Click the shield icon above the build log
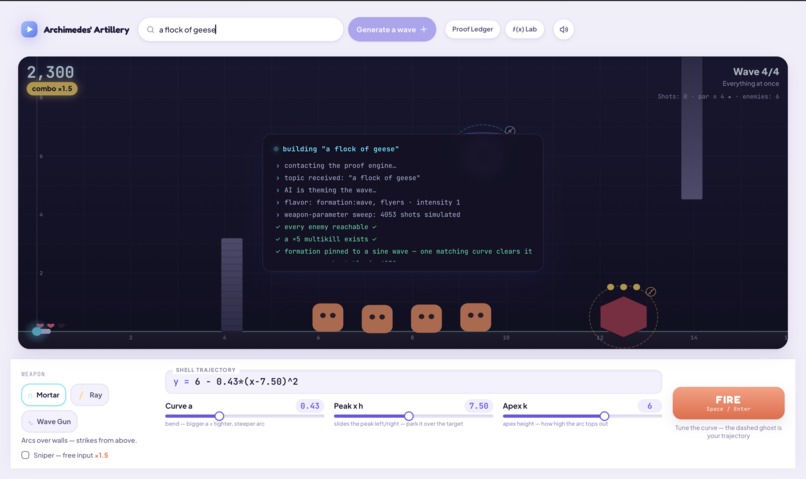Viewport: 806px width, 479px height. (x=509, y=131)
